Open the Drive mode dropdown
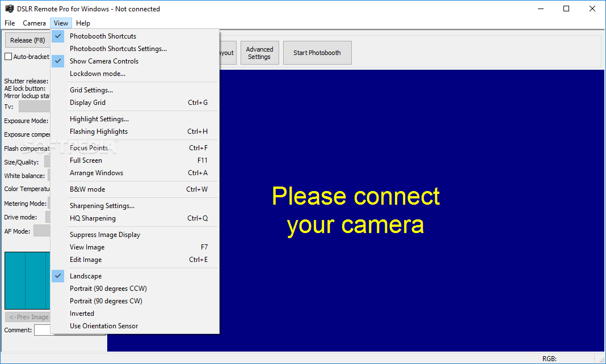This screenshot has height=364, width=606. (x=48, y=217)
